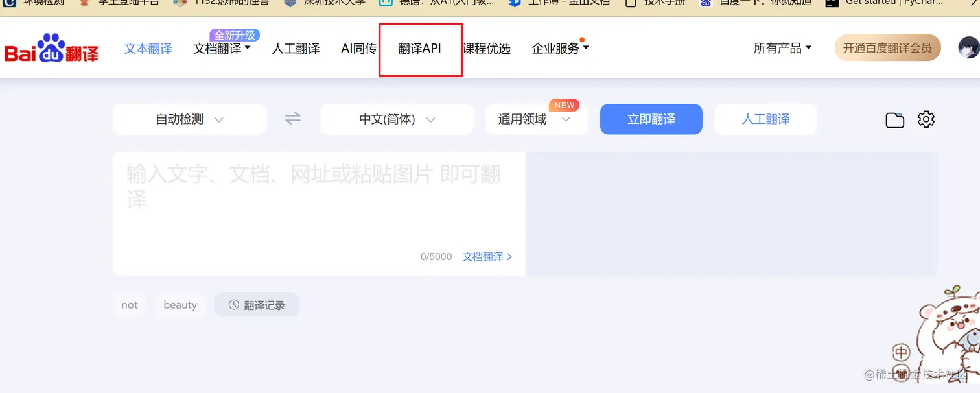980x393 pixels.
Task: Click the swap languages arrows icon
Action: coord(292,119)
